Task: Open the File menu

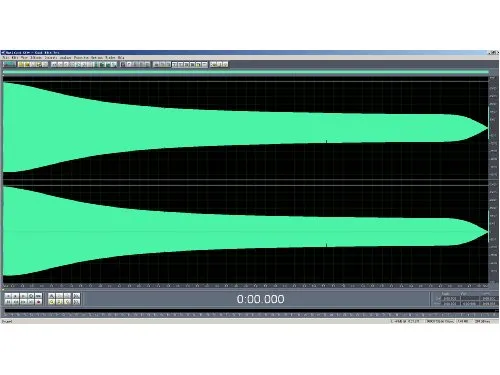Action: (5, 58)
